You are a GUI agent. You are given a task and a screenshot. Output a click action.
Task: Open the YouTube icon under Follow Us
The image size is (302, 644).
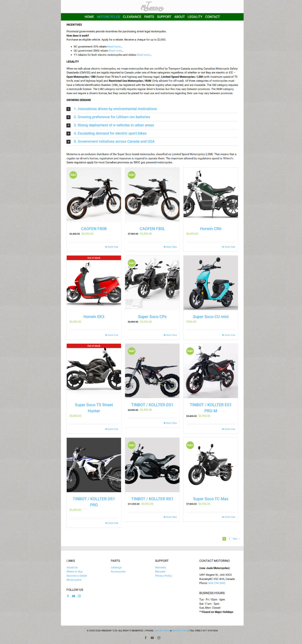[73, 596]
